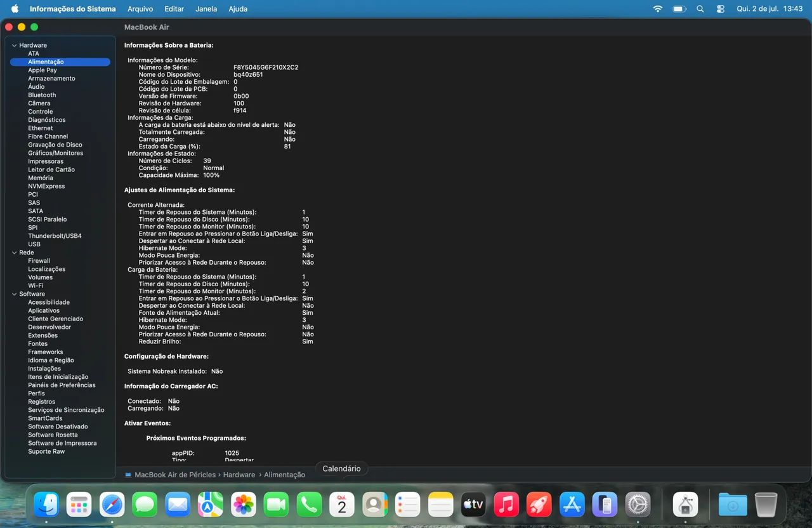
Task: Open Reminders in the dock
Action: (407, 505)
